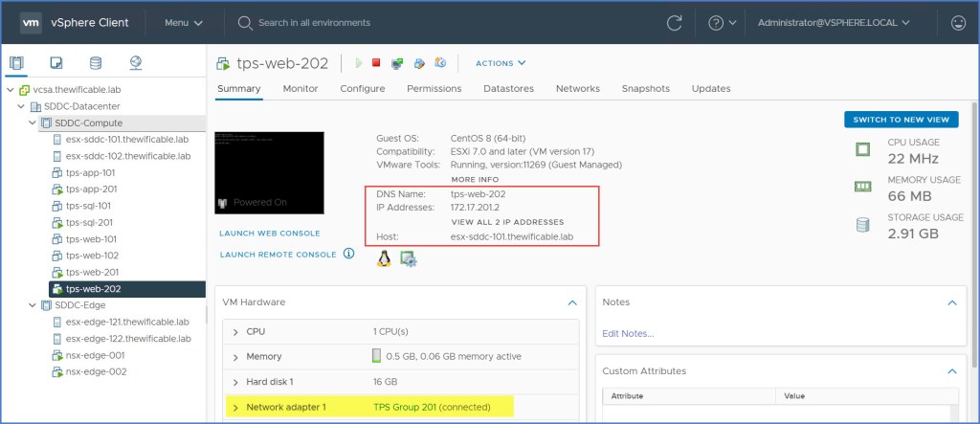Click LAUNCH WEB CONSOLE link
The width and height of the screenshot is (980, 424).
pyautogui.click(x=269, y=233)
